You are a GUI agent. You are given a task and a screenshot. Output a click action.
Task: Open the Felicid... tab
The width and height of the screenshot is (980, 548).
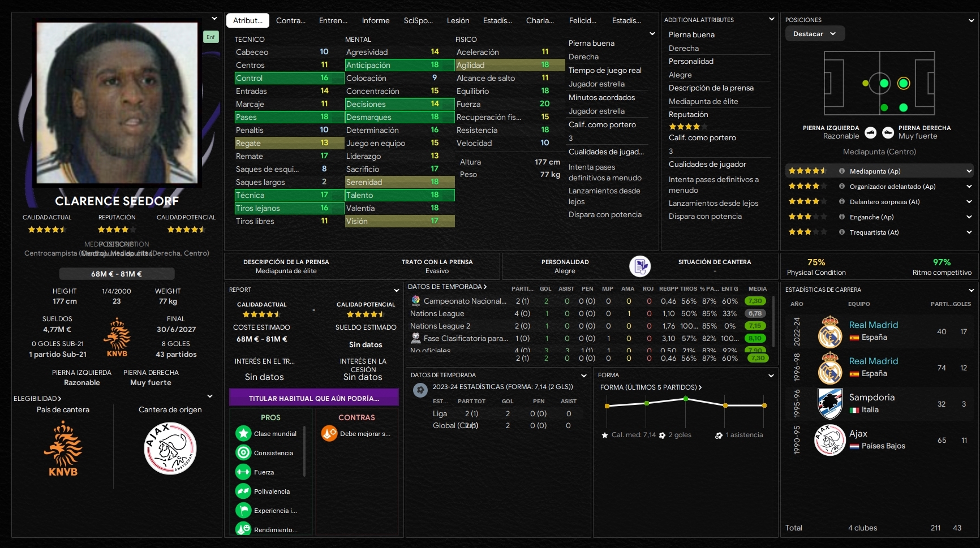pos(583,20)
